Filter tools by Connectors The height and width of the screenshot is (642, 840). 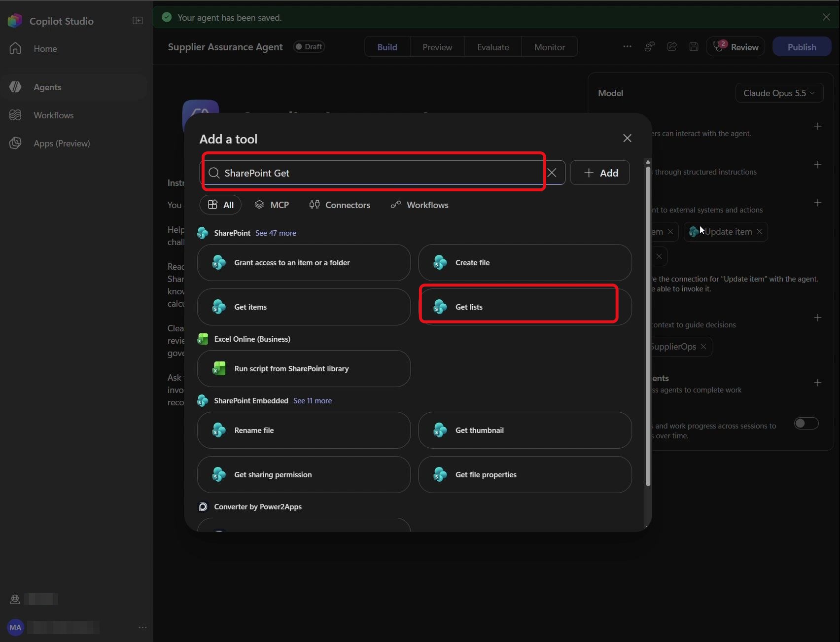[x=340, y=205]
